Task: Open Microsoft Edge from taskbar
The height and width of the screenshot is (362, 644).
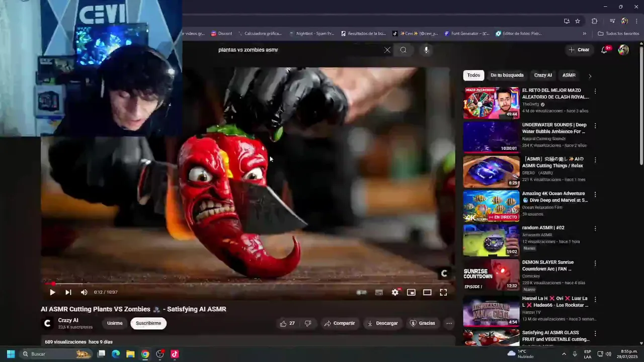Action: [116, 354]
